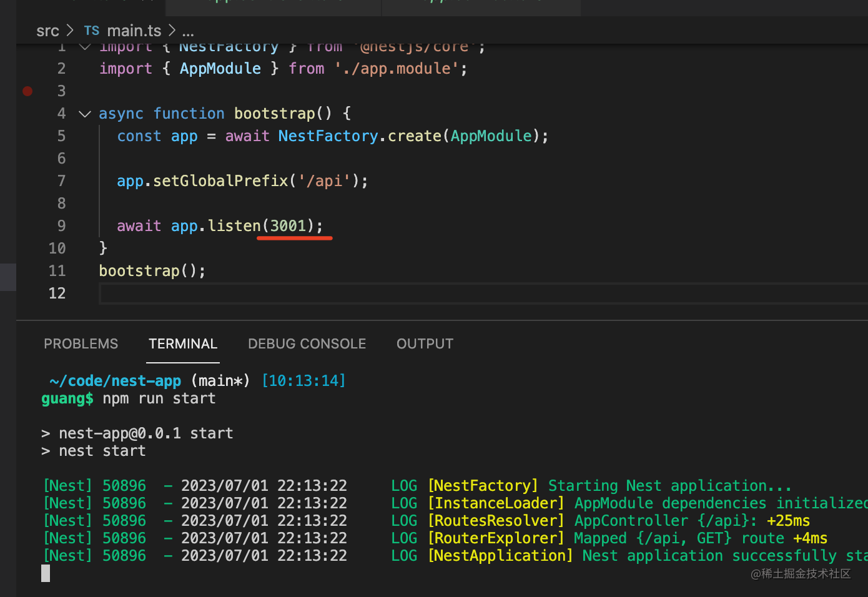Open the main.ts breadcrumb item
Viewport: 868px width, 597px height.
tap(134, 31)
